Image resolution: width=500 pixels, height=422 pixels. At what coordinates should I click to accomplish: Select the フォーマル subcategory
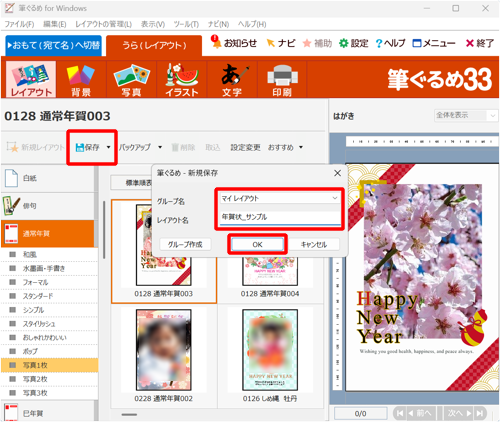pyautogui.click(x=49, y=282)
